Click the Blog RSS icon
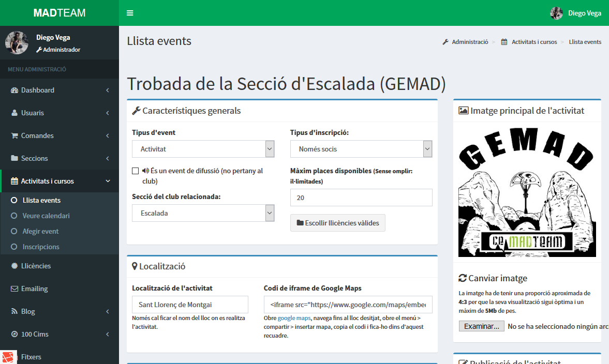Screen dimensions: 609x364 [14, 311]
